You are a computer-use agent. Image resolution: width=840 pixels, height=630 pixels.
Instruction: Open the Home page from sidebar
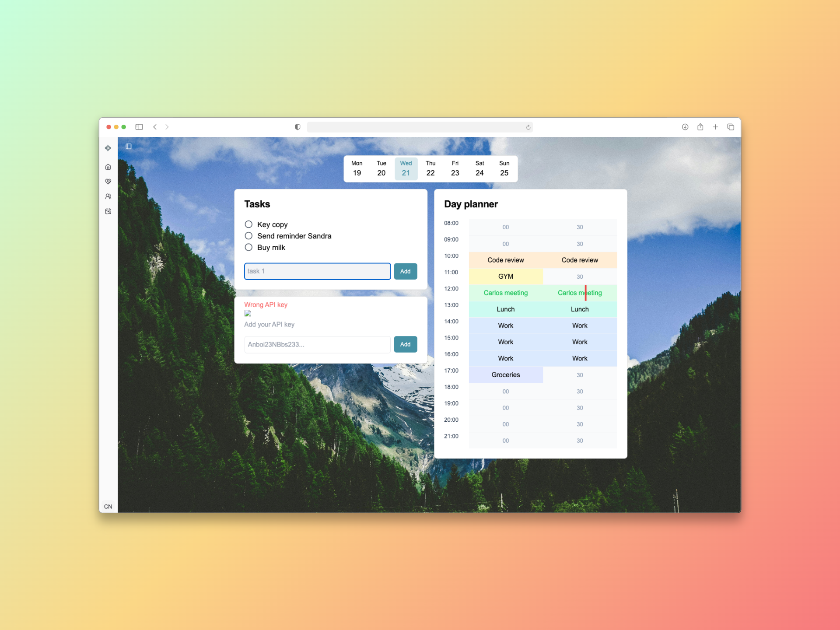pos(108,167)
